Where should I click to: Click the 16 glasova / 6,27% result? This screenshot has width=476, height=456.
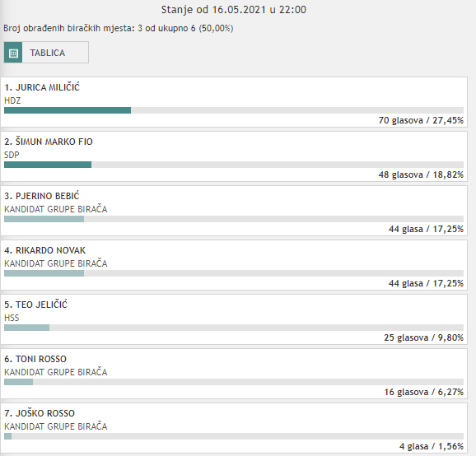click(424, 392)
